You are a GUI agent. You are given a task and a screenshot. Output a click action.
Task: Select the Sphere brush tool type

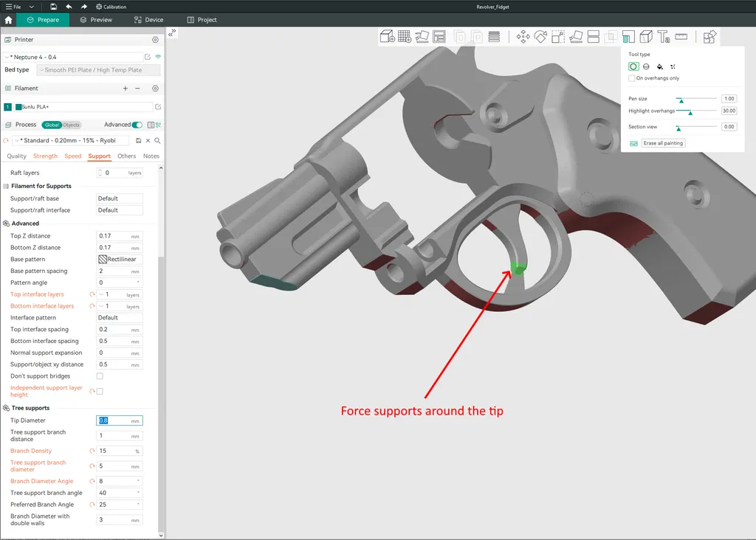[646, 66]
